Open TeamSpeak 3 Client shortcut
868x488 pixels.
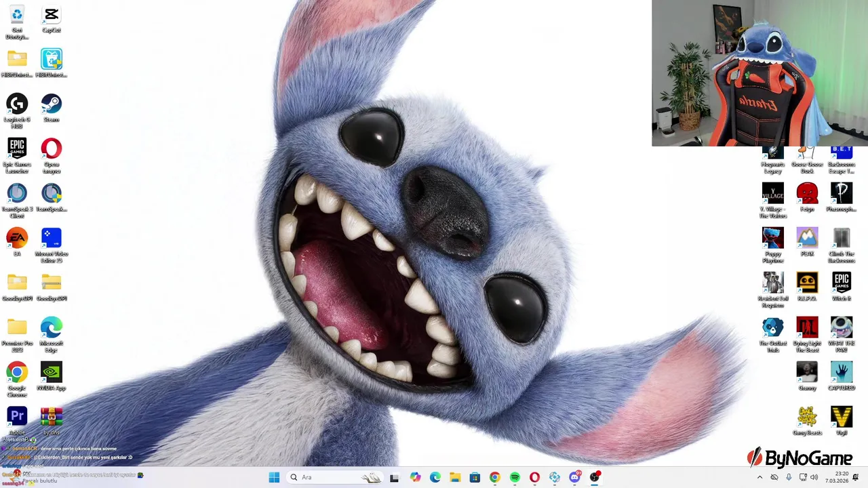[x=17, y=201]
